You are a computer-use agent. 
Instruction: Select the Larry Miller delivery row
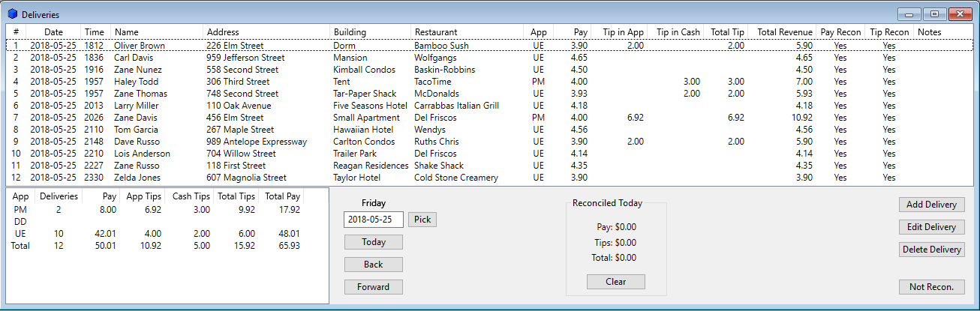[x=490, y=106]
